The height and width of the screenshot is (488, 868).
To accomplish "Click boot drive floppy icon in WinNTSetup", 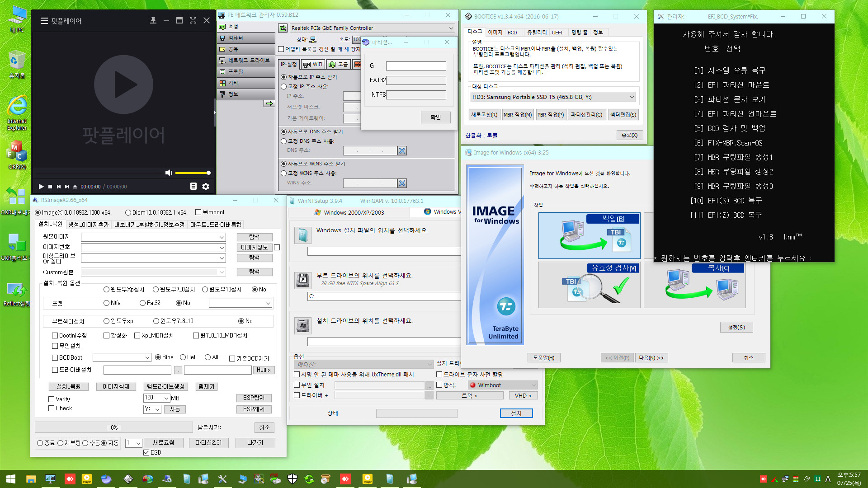I will [303, 280].
